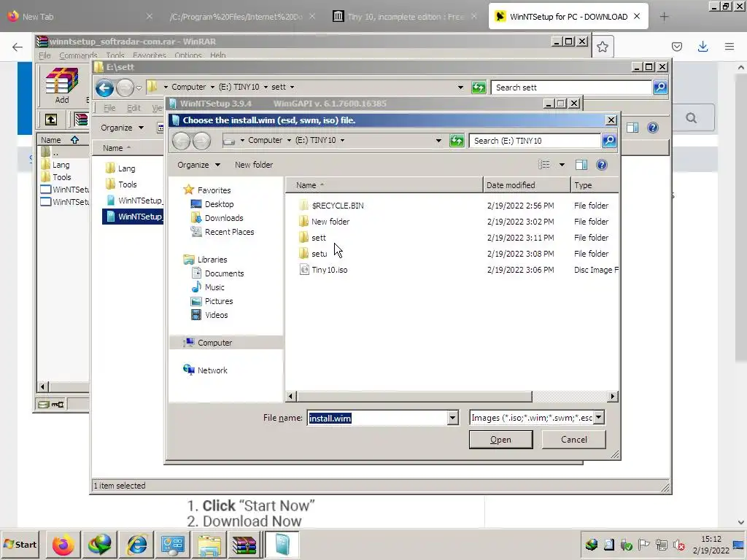The width and height of the screenshot is (747, 560).
Task: Open Pictures library
Action: click(212, 301)
